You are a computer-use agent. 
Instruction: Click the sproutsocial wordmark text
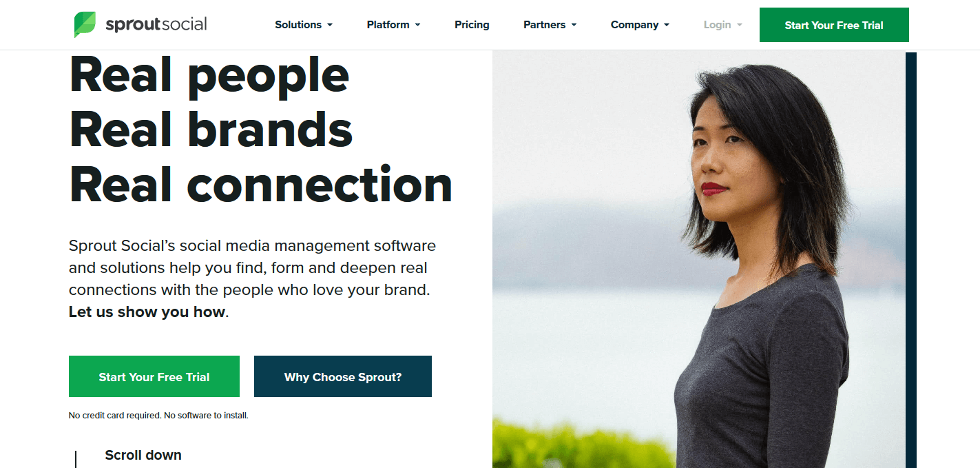click(156, 25)
